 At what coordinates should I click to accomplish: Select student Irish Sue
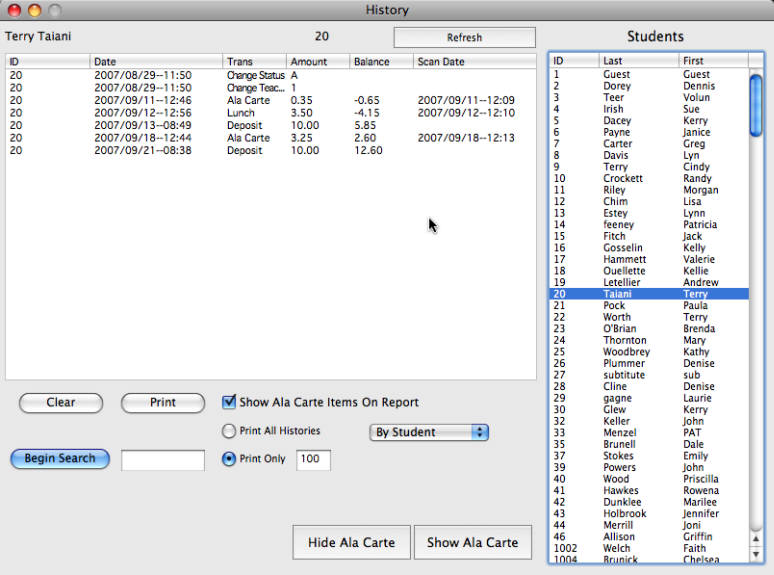click(649, 109)
